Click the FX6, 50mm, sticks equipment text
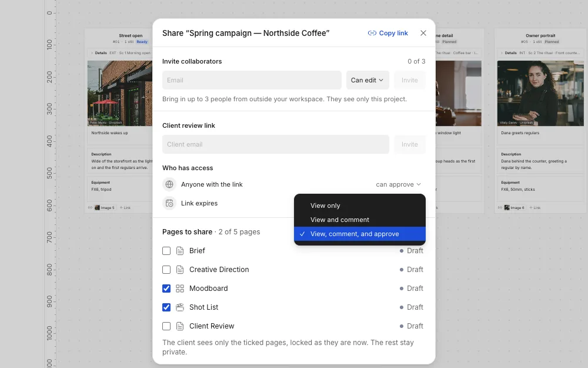 coord(518,189)
